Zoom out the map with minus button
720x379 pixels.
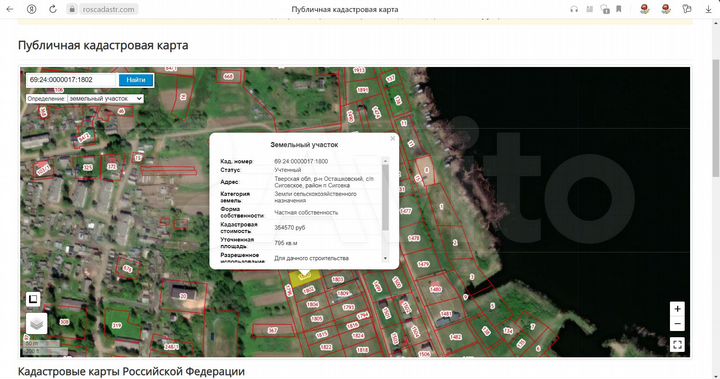(677, 324)
